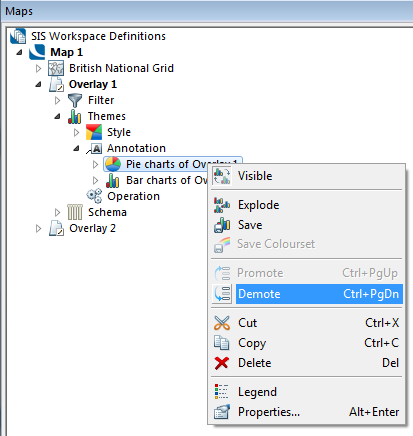This screenshot has width=413, height=436.
Task: Collapse the Annotation tree node
Action: [77, 149]
